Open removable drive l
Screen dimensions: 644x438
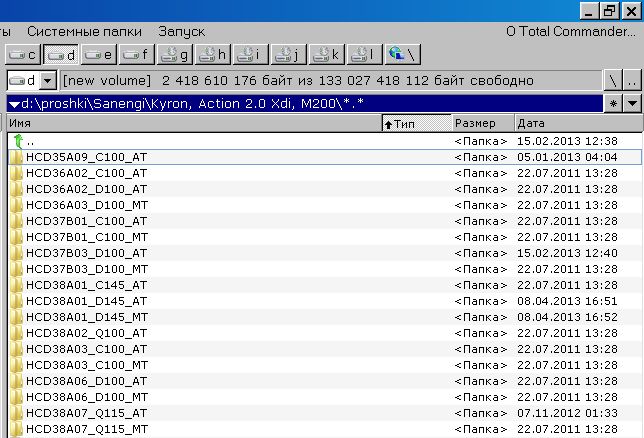pyautogui.click(x=365, y=55)
